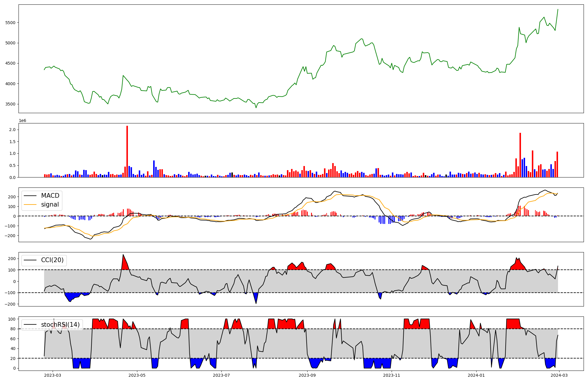Click the MACD legend label
Image resolution: width=588 pixels, height=382 pixels.
pos(50,196)
